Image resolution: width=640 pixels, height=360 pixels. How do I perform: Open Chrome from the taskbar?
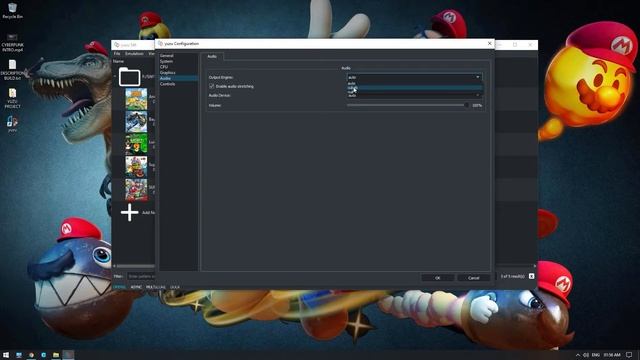(31, 355)
